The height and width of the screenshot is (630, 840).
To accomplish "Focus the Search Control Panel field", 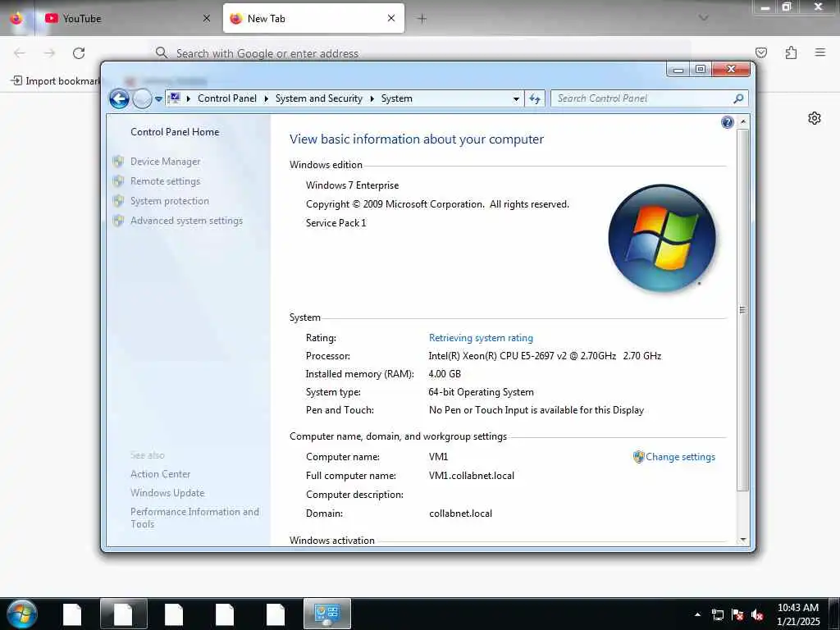I will click(x=643, y=98).
